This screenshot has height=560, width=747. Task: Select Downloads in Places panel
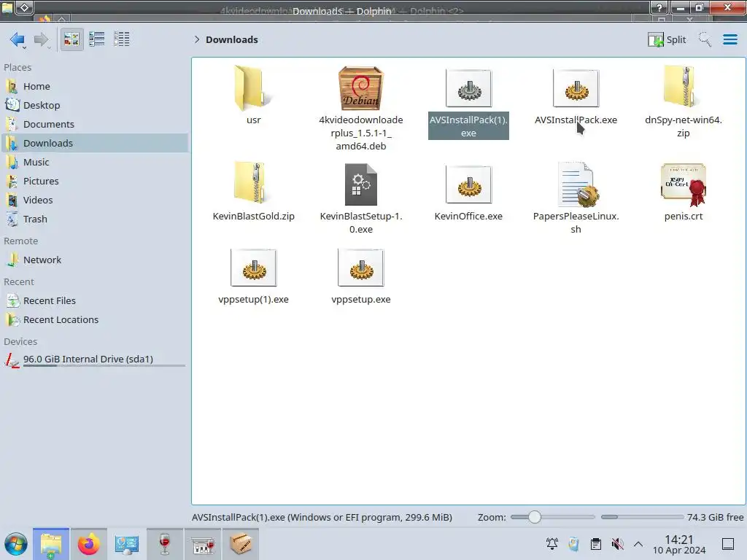95,144
